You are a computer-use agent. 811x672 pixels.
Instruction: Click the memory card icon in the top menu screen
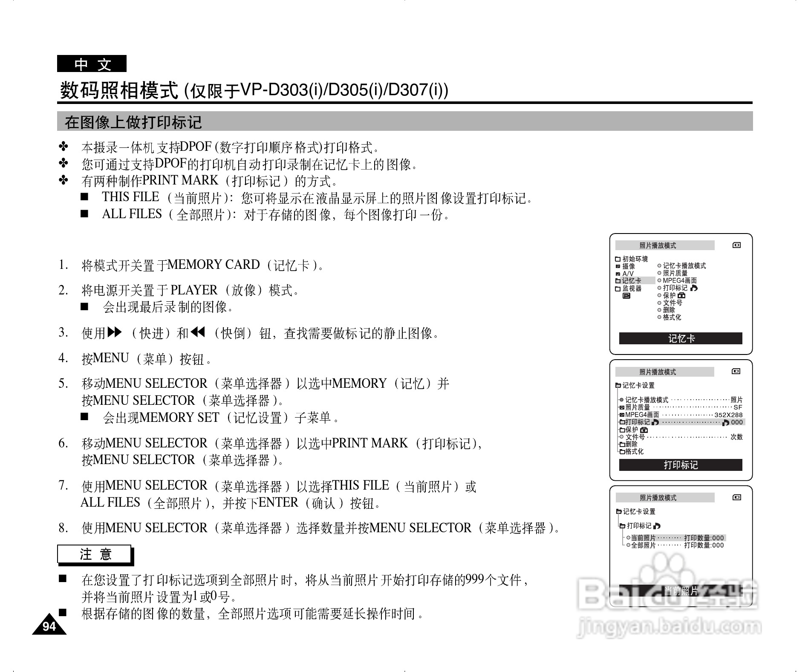coord(736,245)
